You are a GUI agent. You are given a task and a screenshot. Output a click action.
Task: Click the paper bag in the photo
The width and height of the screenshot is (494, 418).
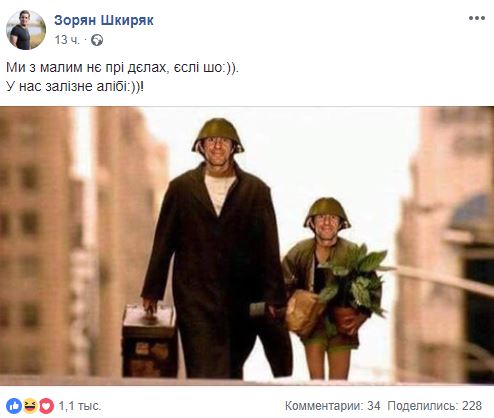pos(304,313)
